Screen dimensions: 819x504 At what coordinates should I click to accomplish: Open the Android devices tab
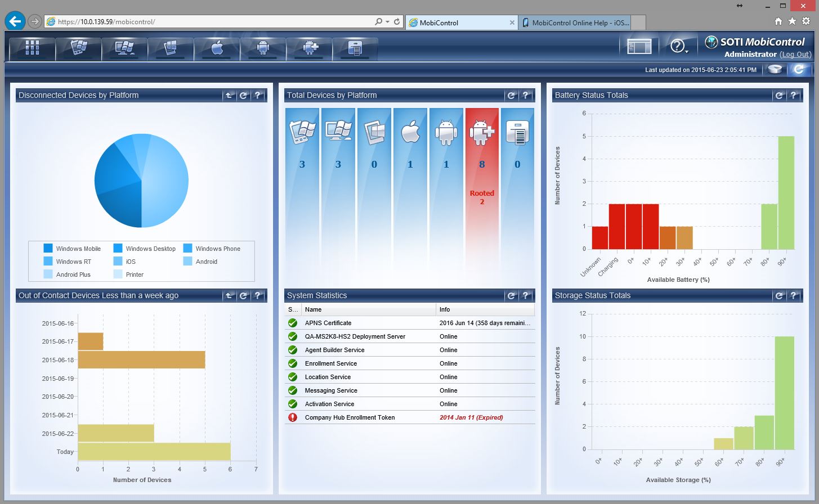(263, 49)
